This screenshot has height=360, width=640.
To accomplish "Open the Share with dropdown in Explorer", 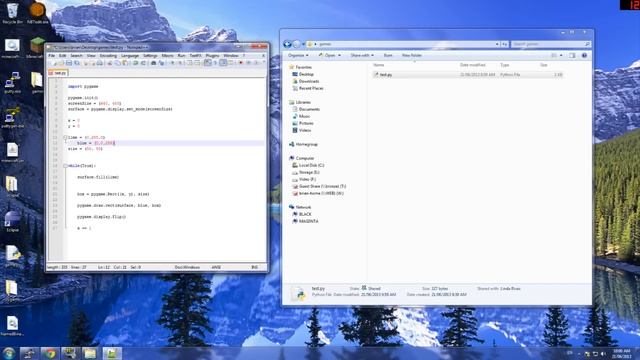I will coord(362,55).
